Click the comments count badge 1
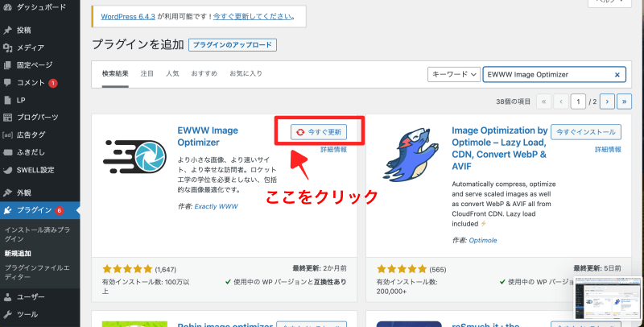Screen dimensions: 644x327 tap(53, 83)
